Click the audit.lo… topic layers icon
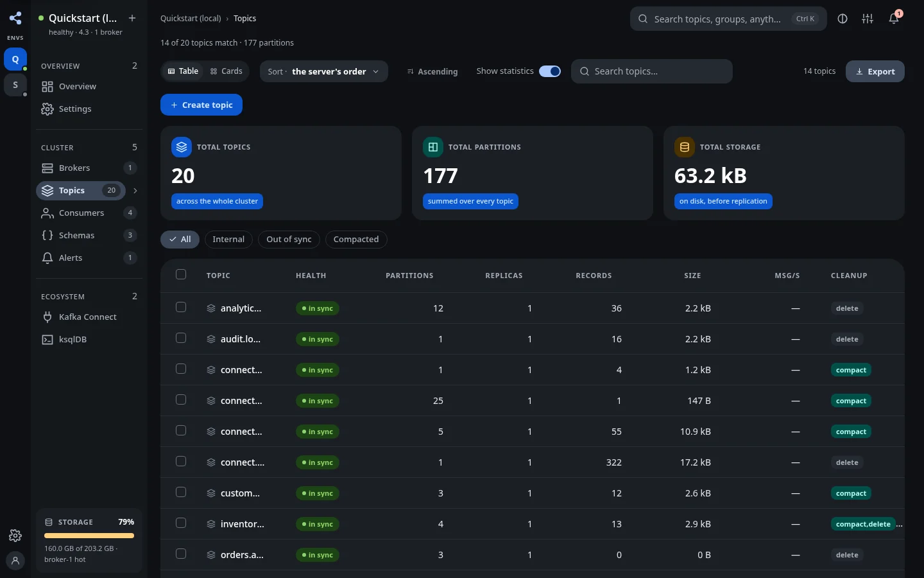Viewport: 924px width, 578px height. point(211,339)
